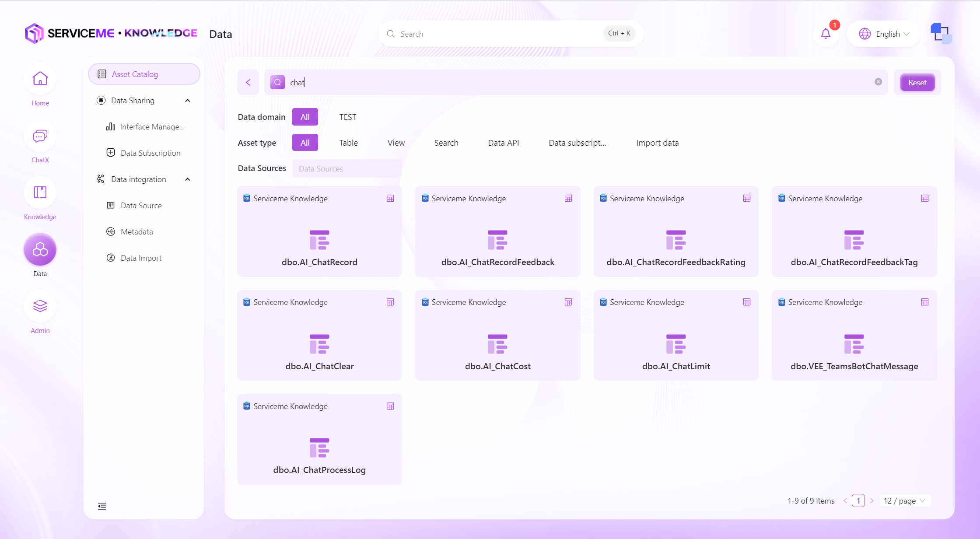Click the Ctrl + K shortcut badge
Screen dimensions: 980x539
[619, 33]
